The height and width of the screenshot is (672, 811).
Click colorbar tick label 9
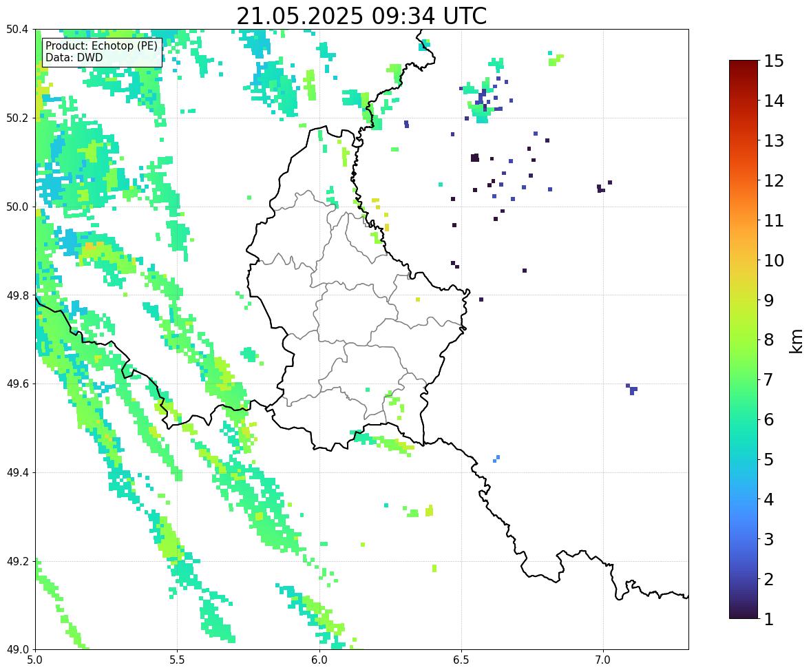click(x=769, y=300)
